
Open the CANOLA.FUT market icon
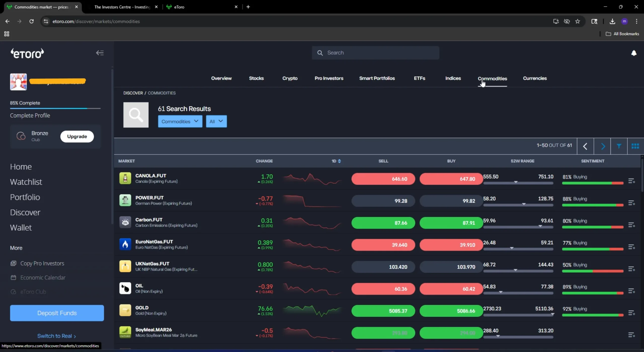pyautogui.click(x=125, y=178)
